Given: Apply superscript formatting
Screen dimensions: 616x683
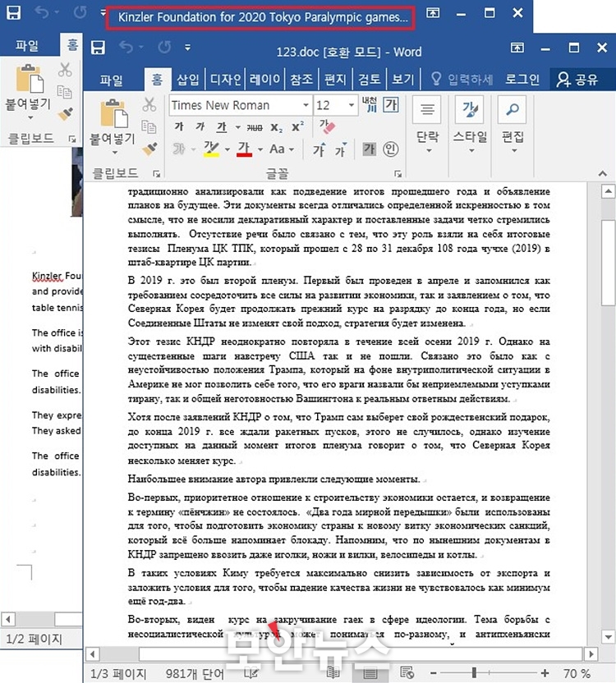Looking at the screenshot, I should (298, 126).
